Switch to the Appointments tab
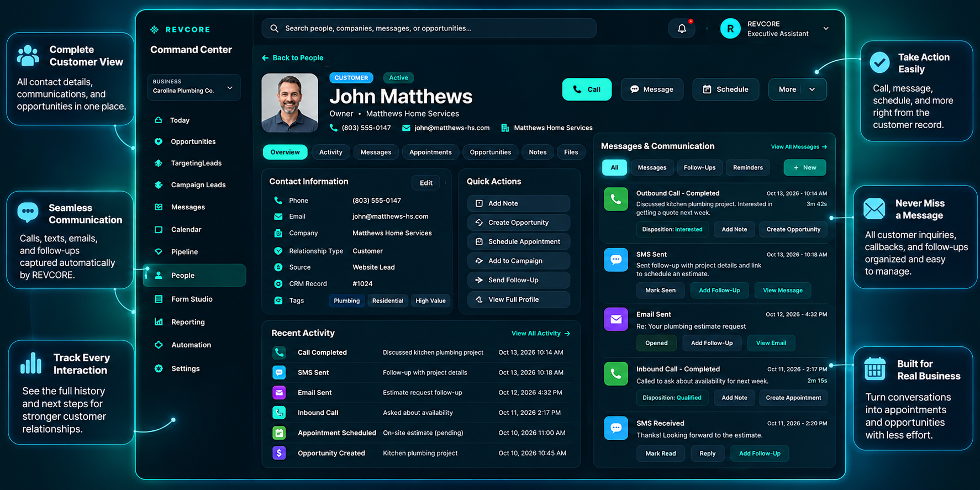The width and height of the screenshot is (980, 490). click(430, 152)
